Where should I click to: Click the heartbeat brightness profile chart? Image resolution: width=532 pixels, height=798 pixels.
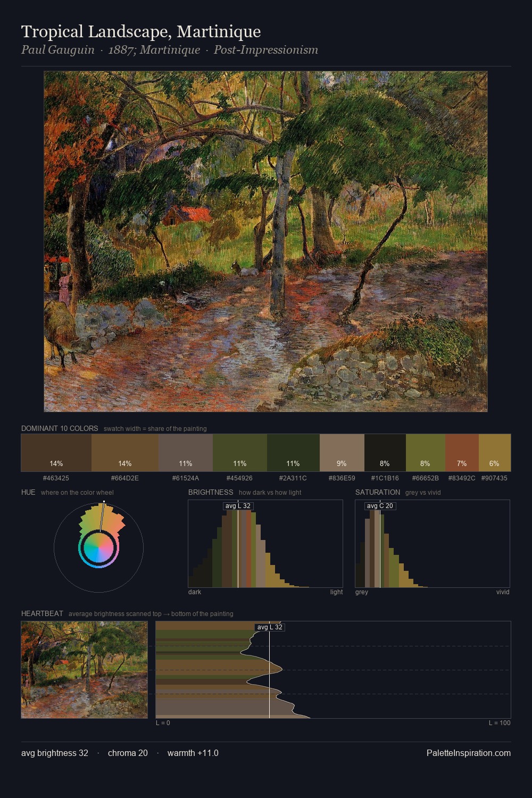[x=333, y=670]
